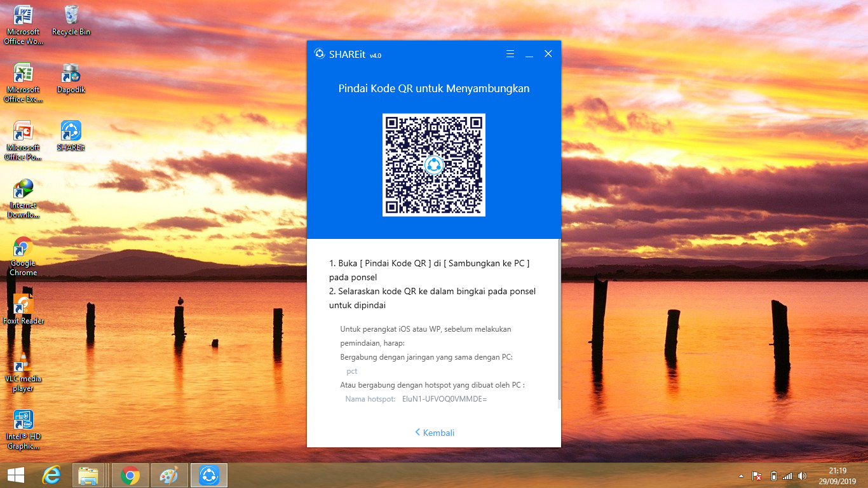Open the SHAREit hamburger menu
The image size is (868, 488).
point(510,54)
